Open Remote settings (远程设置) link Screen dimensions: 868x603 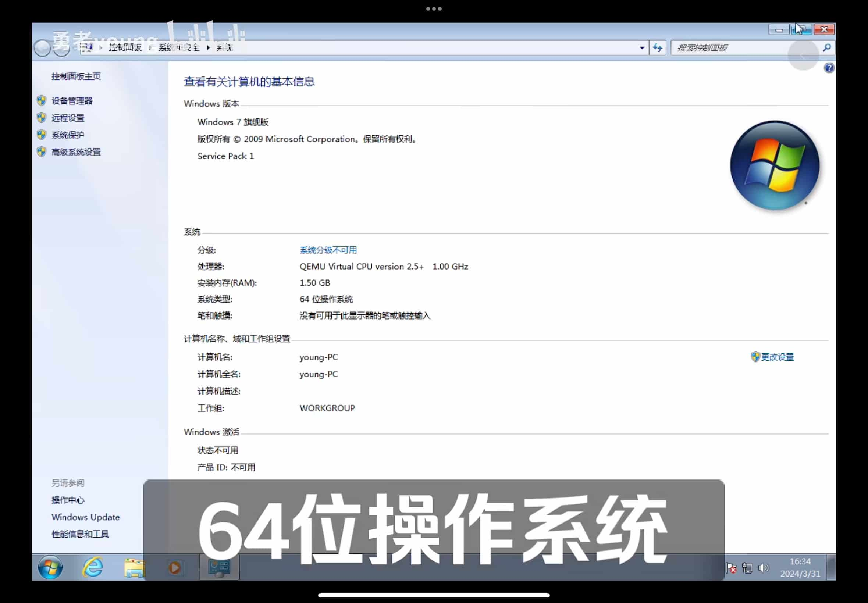[x=68, y=118]
